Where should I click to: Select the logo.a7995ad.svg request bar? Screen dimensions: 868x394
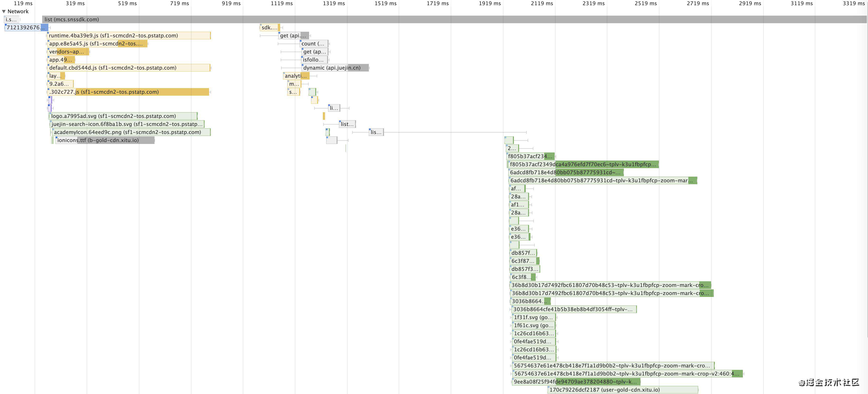(x=123, y=116)
